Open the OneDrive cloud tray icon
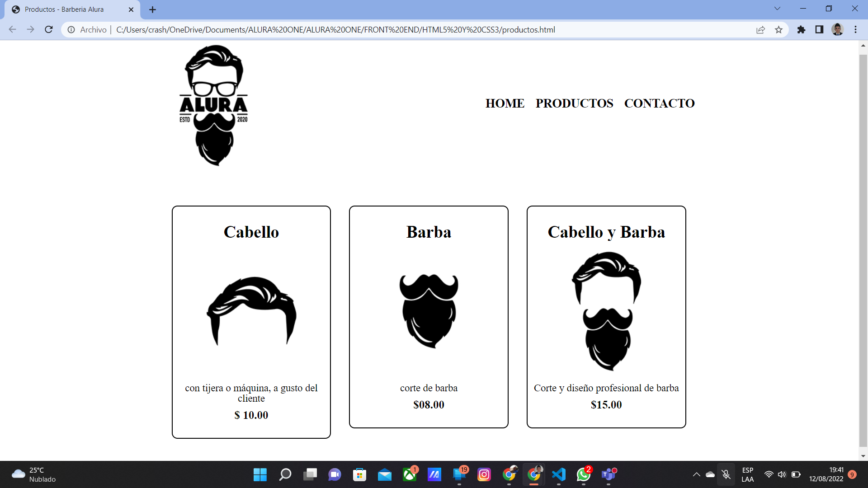868x488 pixels. [x=710, y=474]
